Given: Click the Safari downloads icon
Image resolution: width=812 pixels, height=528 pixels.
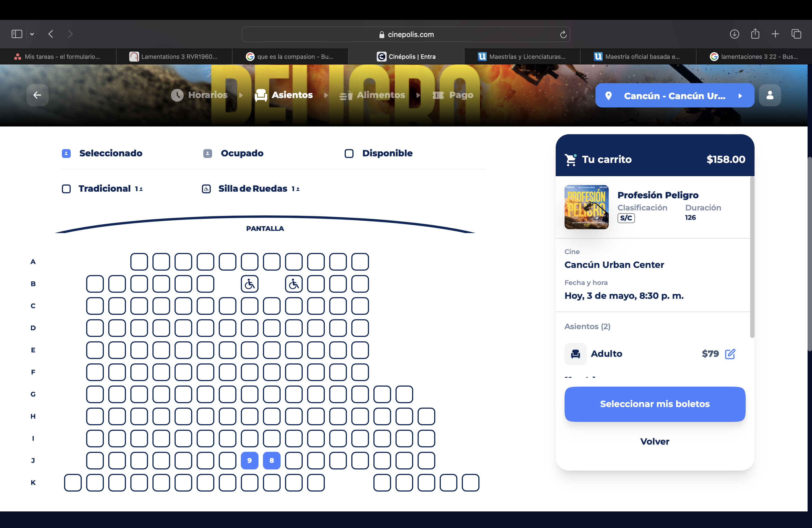Looking at the screenshot, I should point(734,34).
